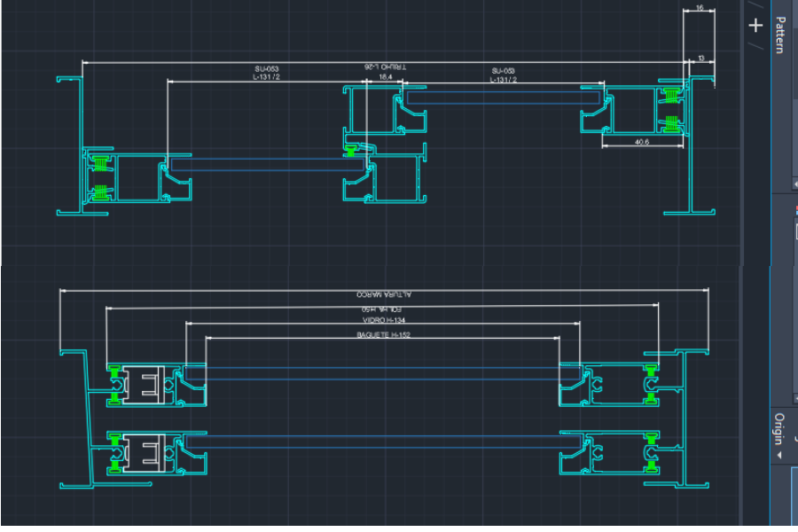Click the plus icon beside the Pattern panel
The width and height of the screenshot is (798, 532).
point(755,26)
